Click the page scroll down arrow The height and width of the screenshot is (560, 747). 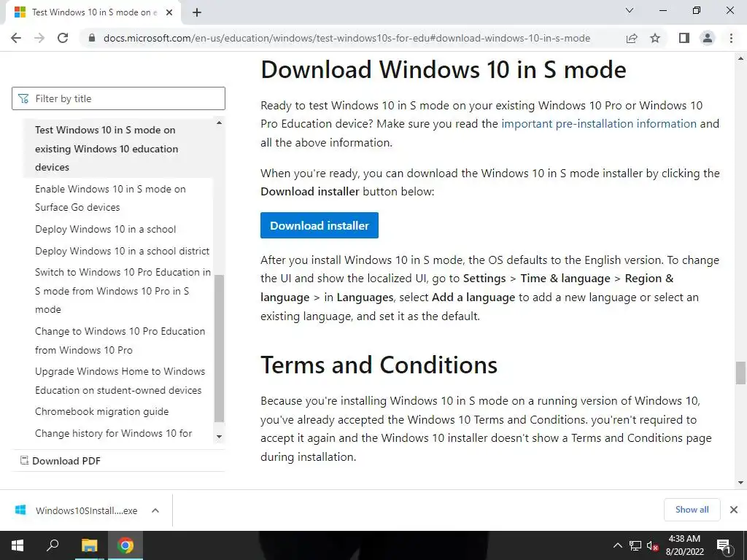coord(740,483)
